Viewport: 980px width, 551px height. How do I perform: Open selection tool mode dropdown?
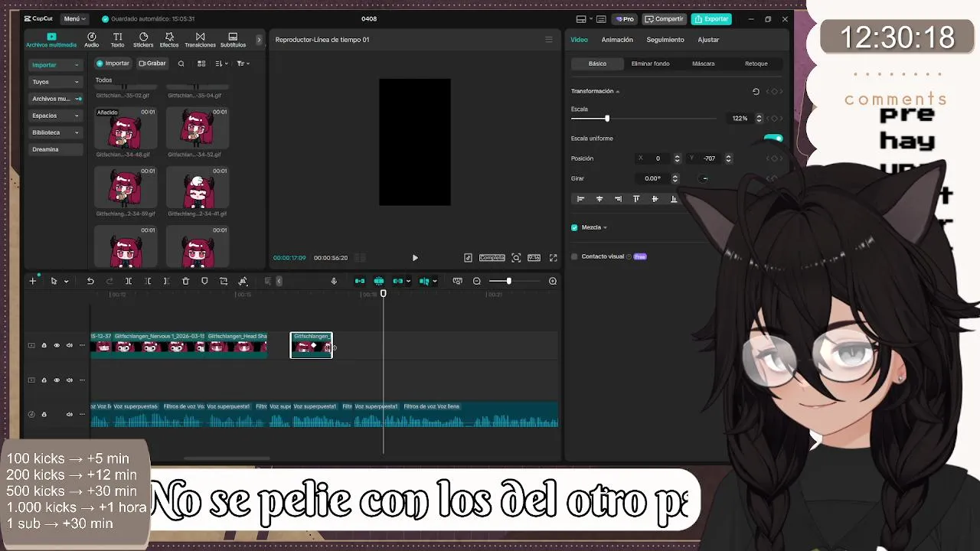pyautogui.click(x=66, y=281)
